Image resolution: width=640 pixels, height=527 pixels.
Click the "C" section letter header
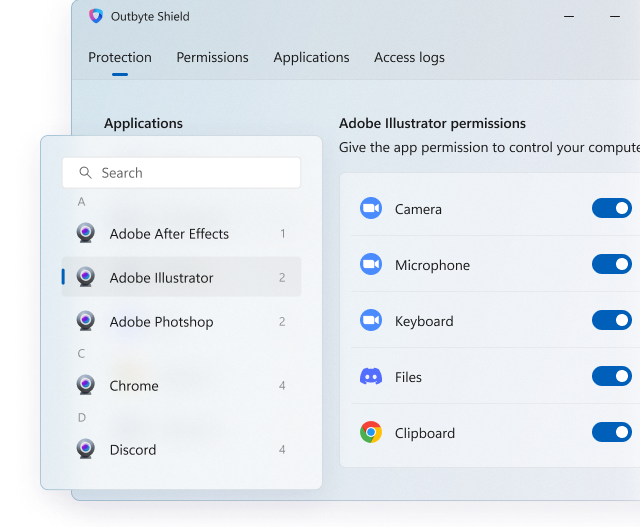[81, 353]
